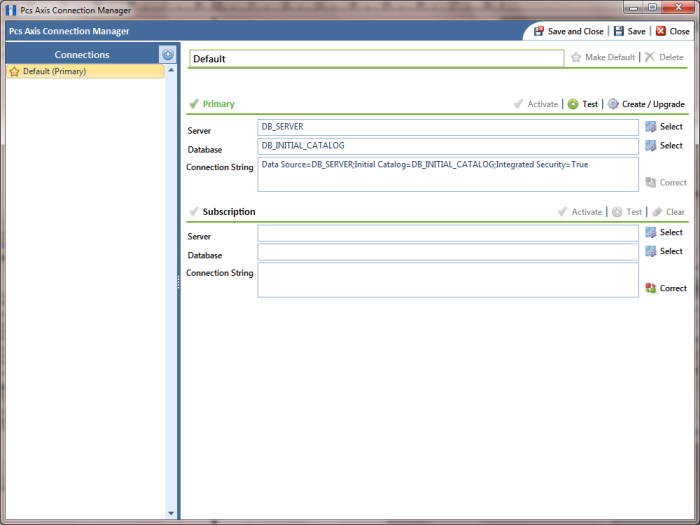
Task: Click the Save and Close floppy icon
Action: click(539, 31)
